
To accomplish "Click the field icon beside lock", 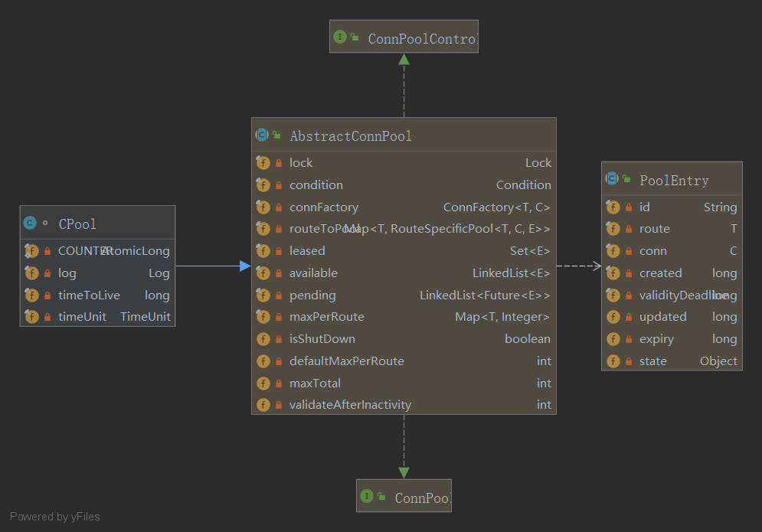I will tap(263, 163).
